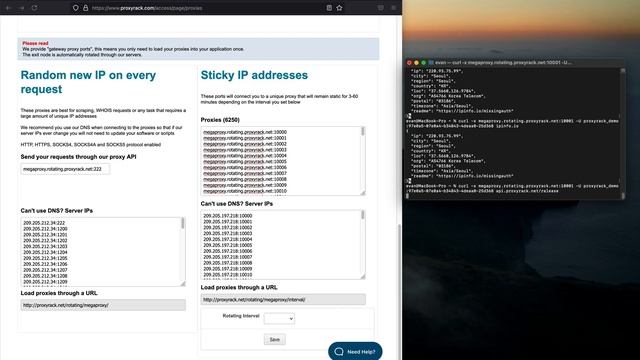Click server IP 209.205.197.218:10003
This screenshot has height=360, width=640.
pyautogui.click(x=228, y=233)
